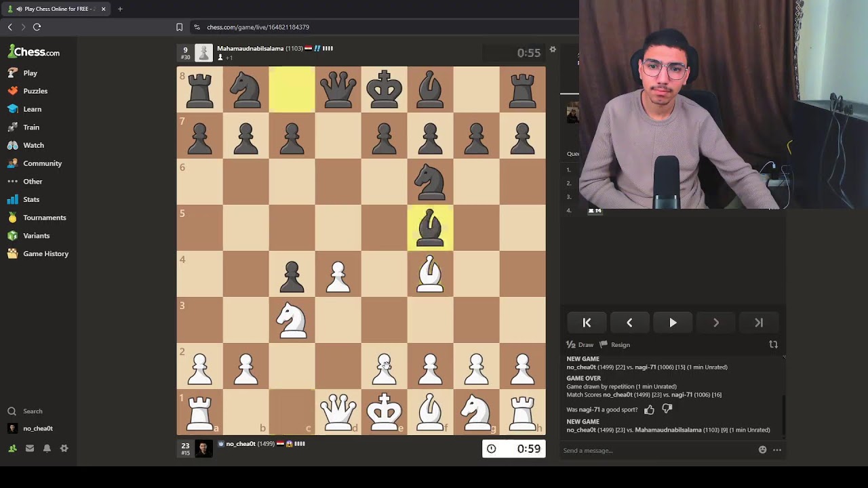Step forward one move
868x488 pixels.
coord(716,323)
